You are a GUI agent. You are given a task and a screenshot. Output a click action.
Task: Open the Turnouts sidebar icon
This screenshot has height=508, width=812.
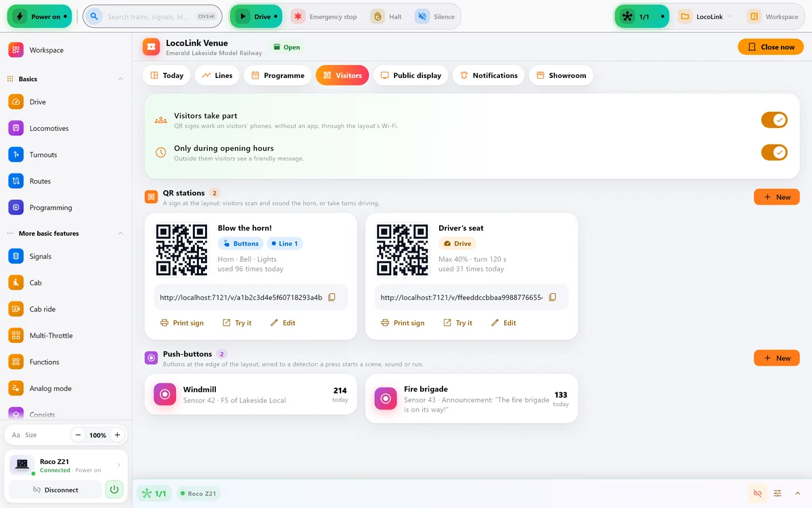pyautogui.click(x=16, y=154)
